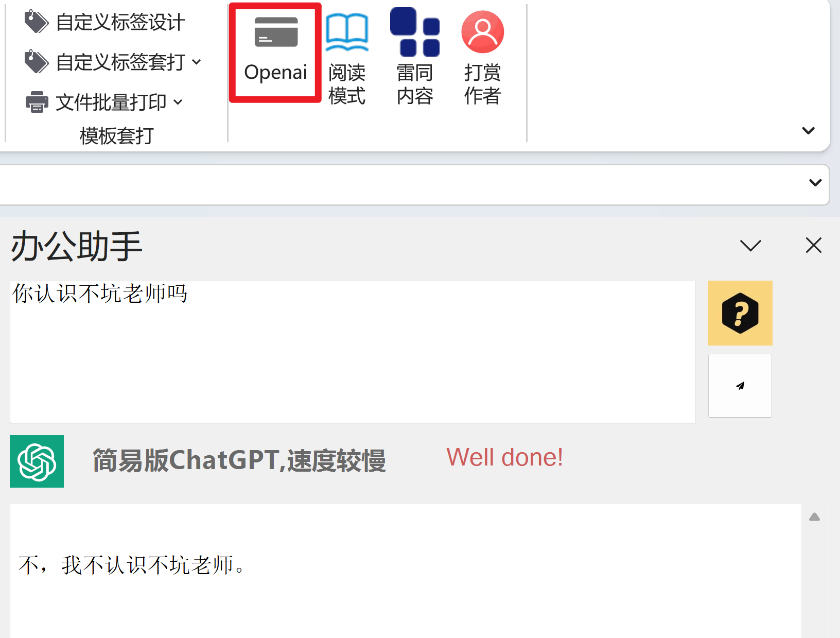This screenshot has height=638, width=840.
Task: Open the 办公助手 pane options chevron
Action: pyautogui.click(x=750, y=246)
